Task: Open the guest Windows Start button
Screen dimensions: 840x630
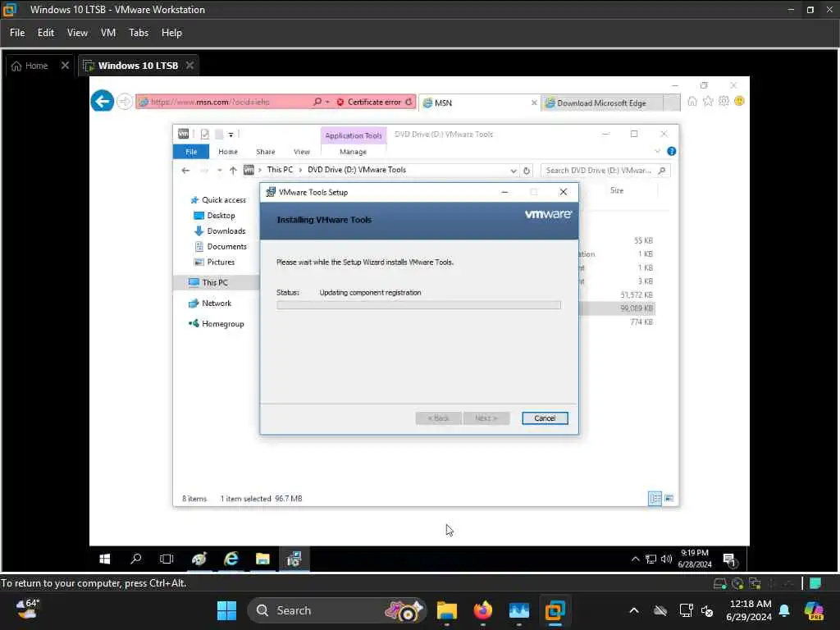Action: tap(105, 559)
